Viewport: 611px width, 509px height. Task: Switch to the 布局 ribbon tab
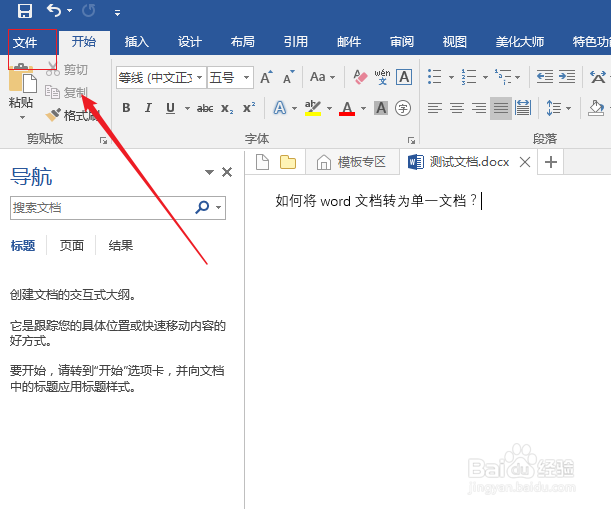point(242,42)
